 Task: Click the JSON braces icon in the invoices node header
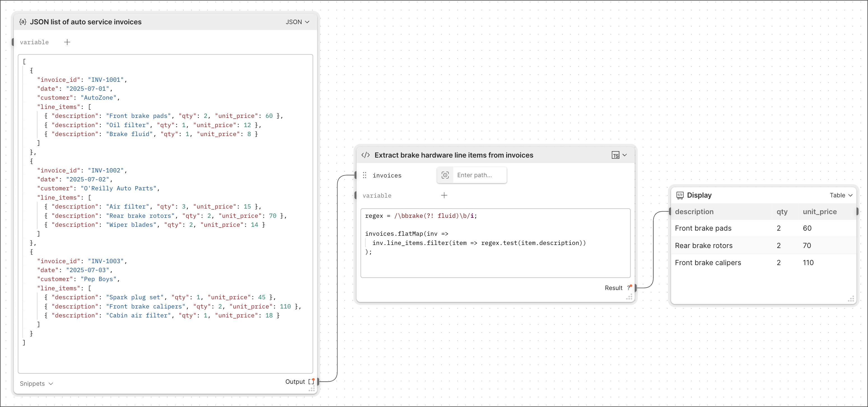(x=23, y=22)
